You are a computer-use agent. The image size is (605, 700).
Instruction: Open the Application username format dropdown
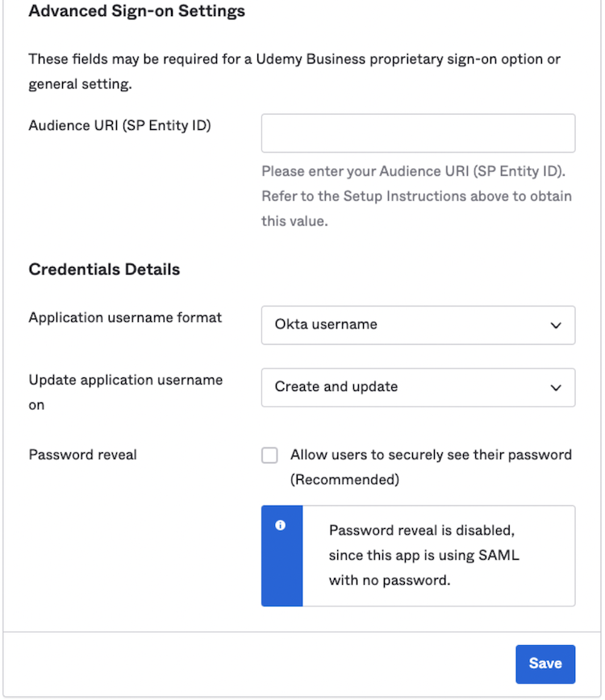tap(417, 325)
